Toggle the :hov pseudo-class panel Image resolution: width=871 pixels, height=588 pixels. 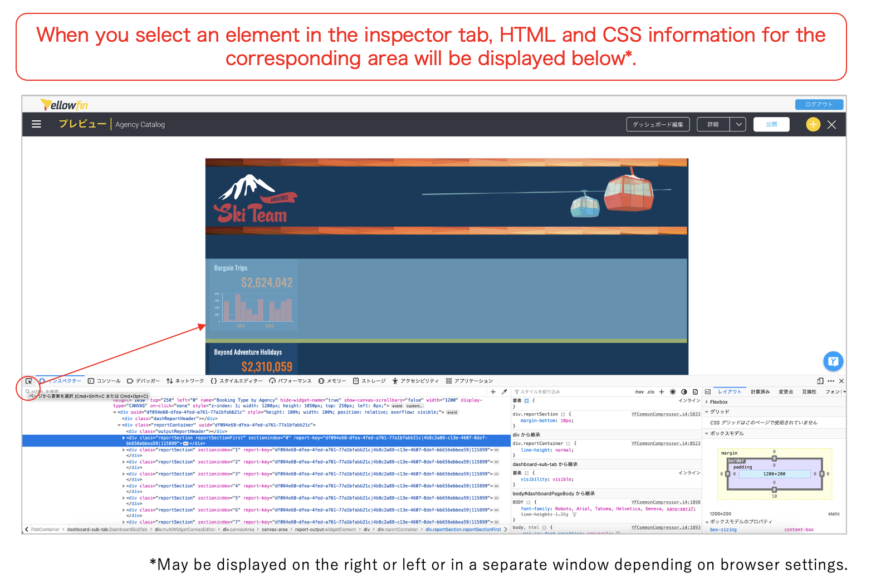639,392
